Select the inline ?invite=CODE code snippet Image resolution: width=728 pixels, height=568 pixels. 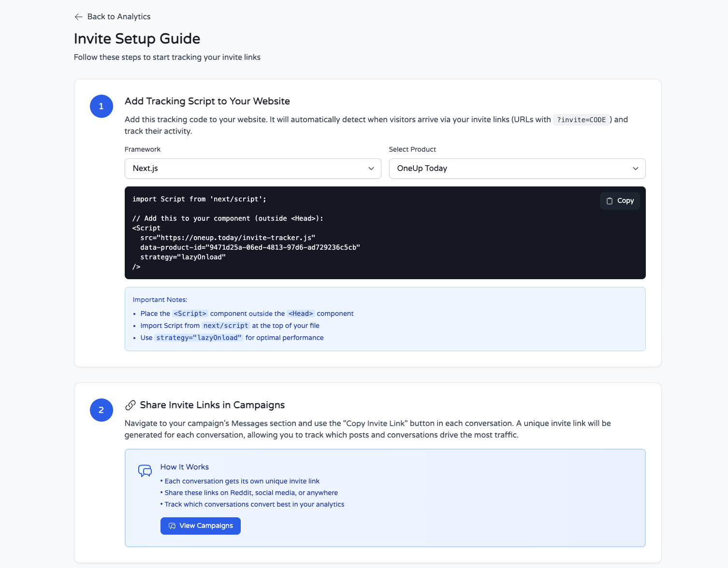click(x=581, y=119)
